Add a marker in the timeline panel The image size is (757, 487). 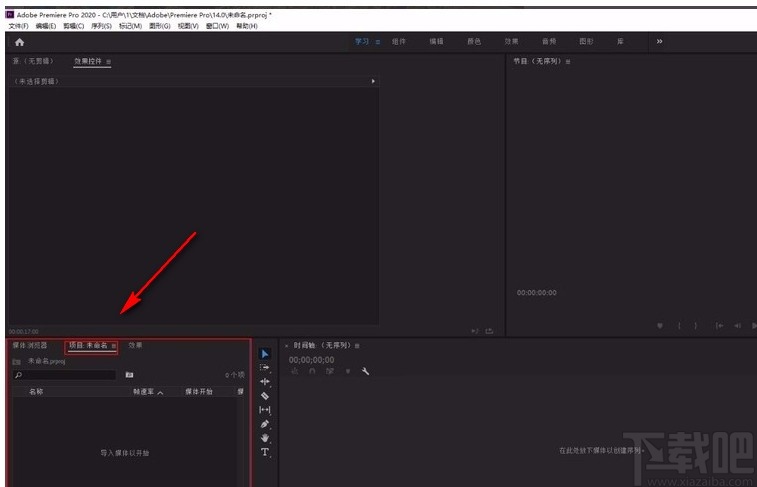tap(348, 371)
